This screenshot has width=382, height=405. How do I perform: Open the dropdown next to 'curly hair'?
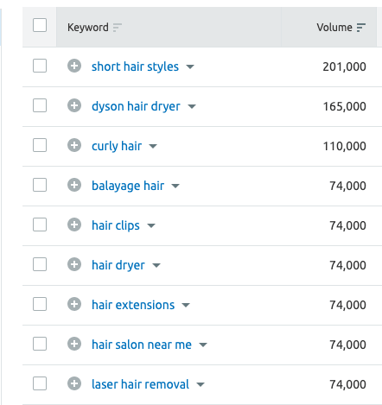(x=153, y=146)
